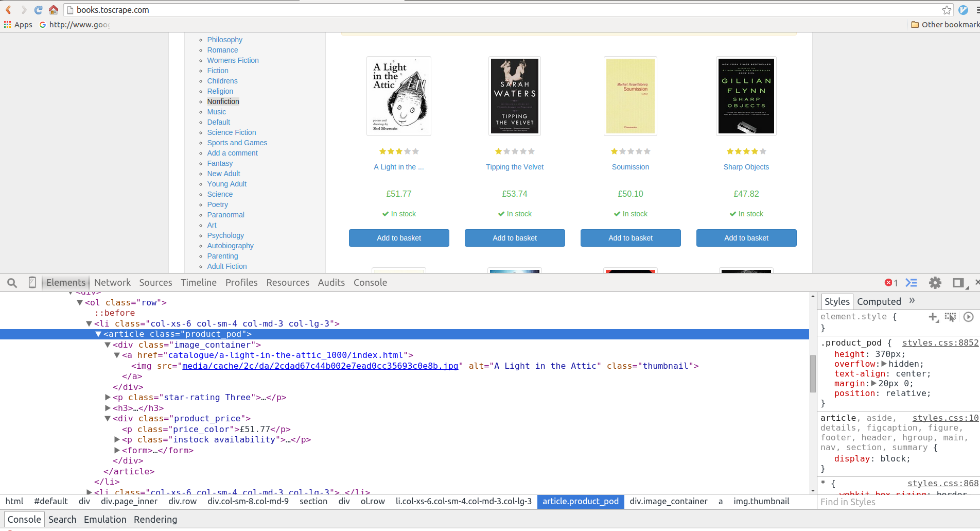Collapse the div product_price node
980x531 pixels.
(108, 419)
